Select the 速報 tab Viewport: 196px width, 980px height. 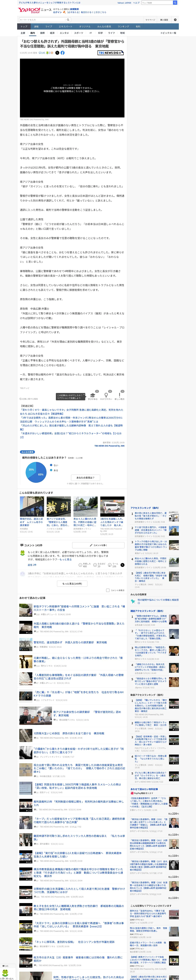(36, 27)
